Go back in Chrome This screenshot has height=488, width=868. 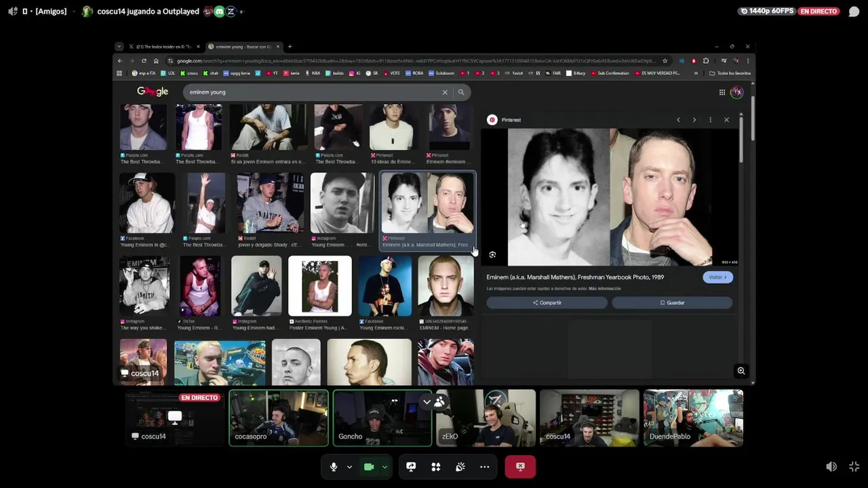point(120,61)
